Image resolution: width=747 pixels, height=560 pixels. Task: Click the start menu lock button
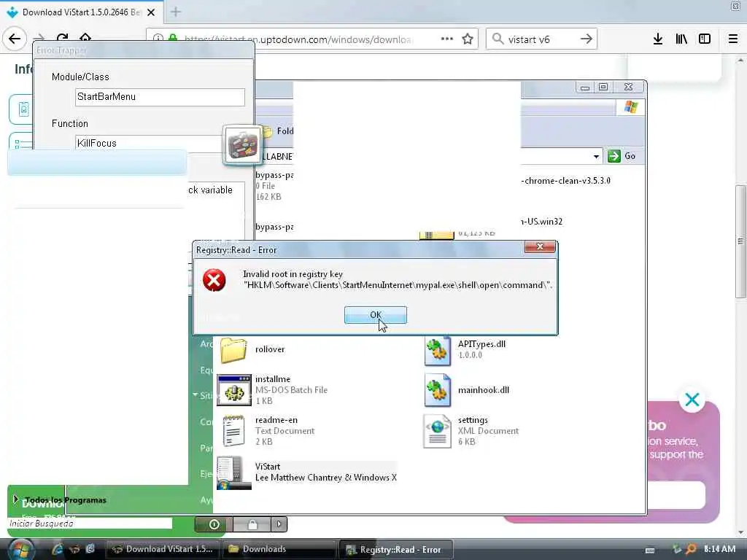(252, 524)
